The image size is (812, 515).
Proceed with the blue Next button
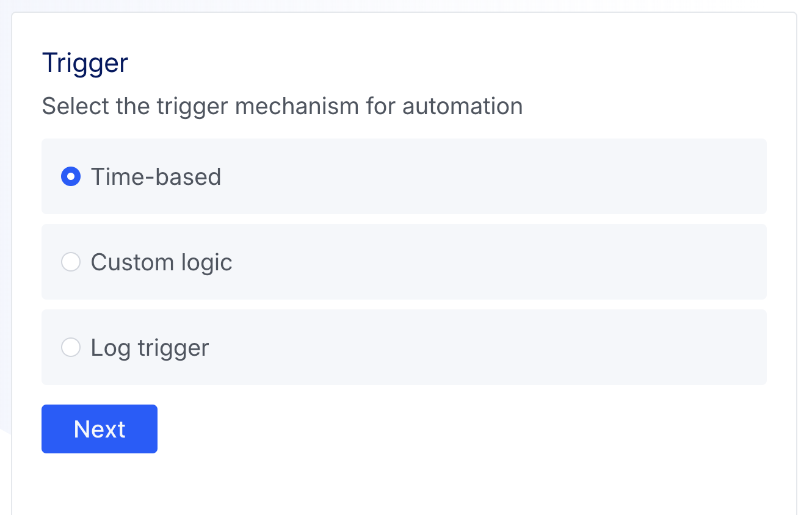[100, 429]
